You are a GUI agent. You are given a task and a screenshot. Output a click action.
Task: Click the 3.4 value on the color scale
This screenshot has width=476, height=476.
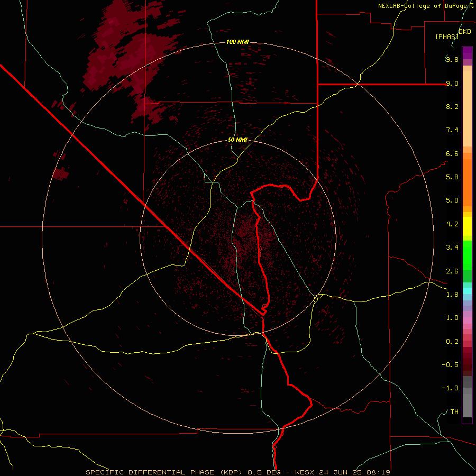452,248
